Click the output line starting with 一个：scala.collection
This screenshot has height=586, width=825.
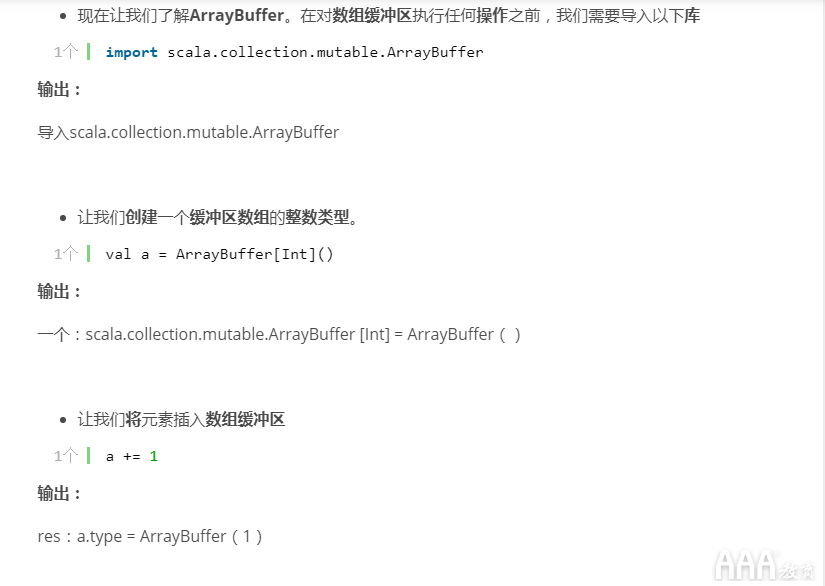coord(278,334)
